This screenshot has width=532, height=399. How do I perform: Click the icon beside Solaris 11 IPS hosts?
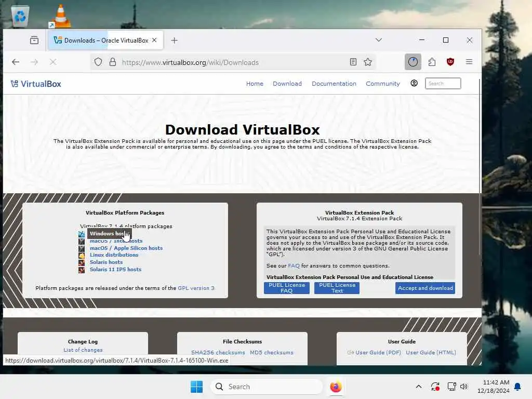click(82, 270)
